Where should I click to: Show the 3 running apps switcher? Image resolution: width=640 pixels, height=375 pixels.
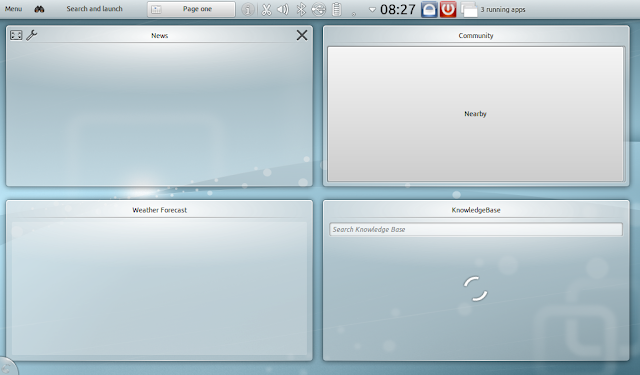pos(503,9)
